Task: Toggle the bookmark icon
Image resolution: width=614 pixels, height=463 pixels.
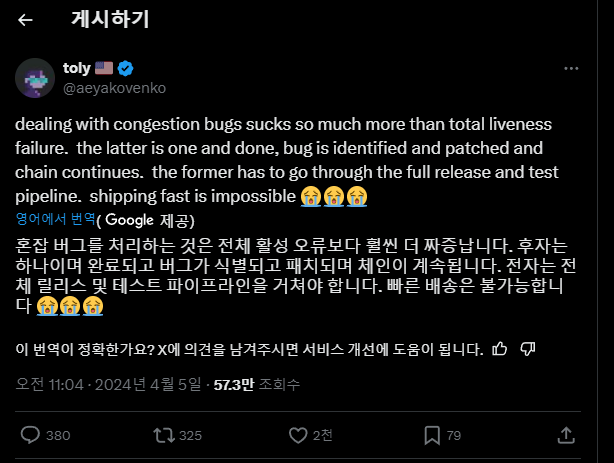Action: (431, 434)
